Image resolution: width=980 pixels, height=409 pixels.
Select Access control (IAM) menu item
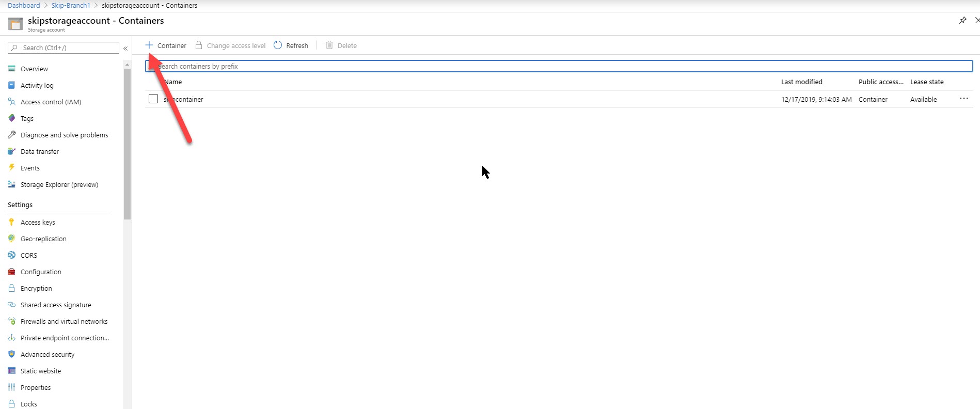pyautogui.click(x=51, y=102)
